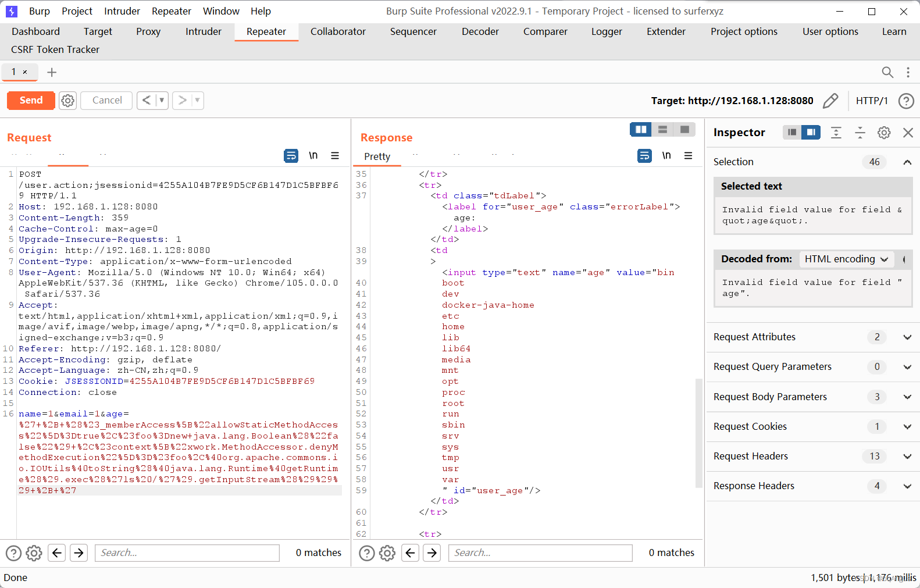920x588 pixels.
Task: Click the response search field
Action: click(540, 553)
